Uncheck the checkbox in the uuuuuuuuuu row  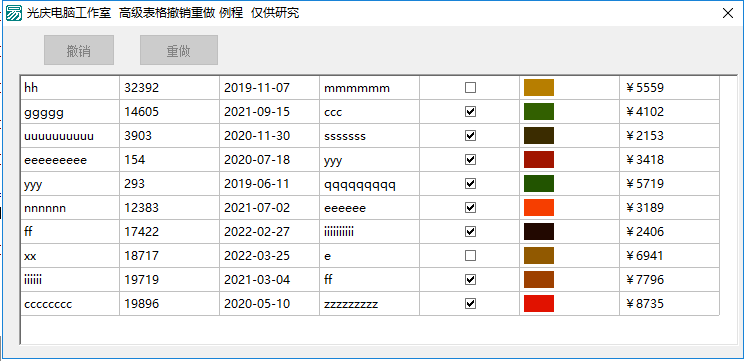tap(470, 136)
